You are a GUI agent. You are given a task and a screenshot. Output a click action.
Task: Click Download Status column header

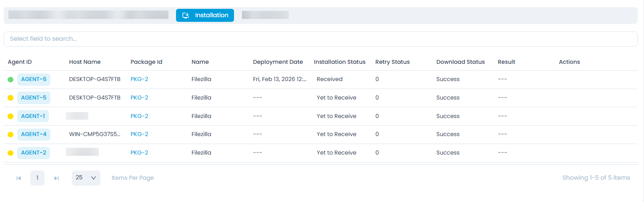(x=460, y=62)
